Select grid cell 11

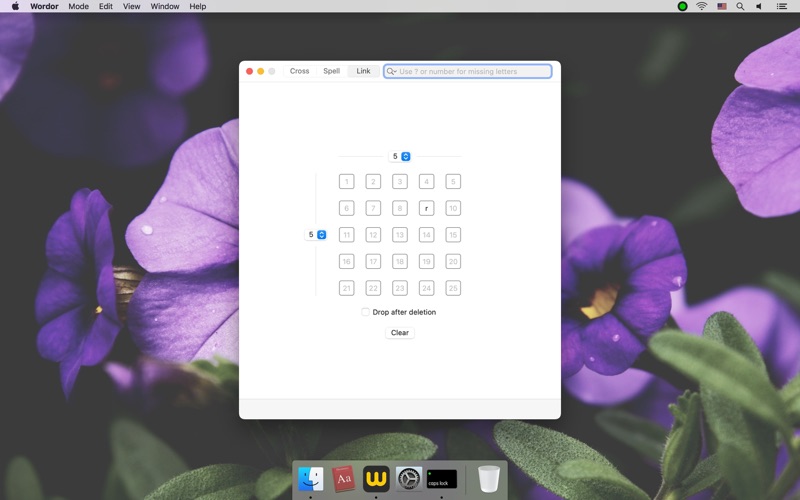[346, 235]
